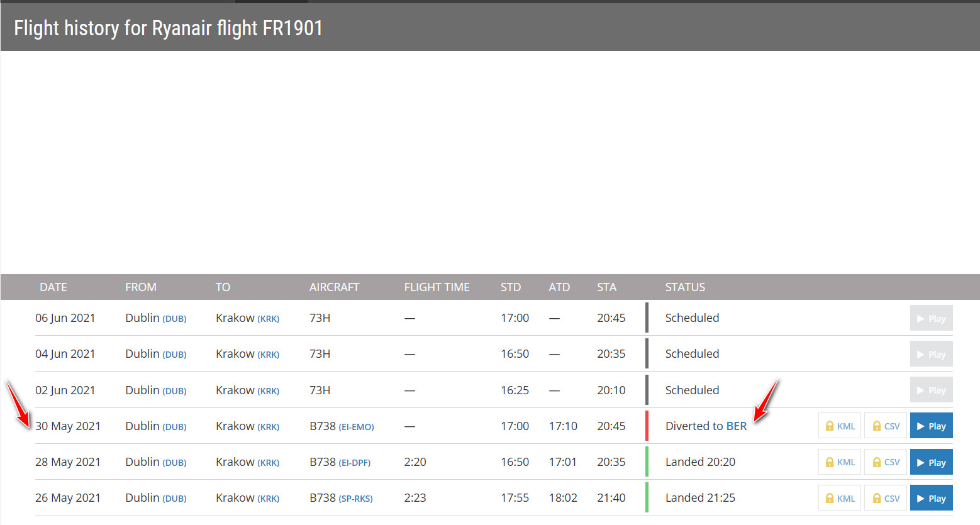Click the 21:40 scheduled arrival time
Screen dimensions: 980x525
611,498
